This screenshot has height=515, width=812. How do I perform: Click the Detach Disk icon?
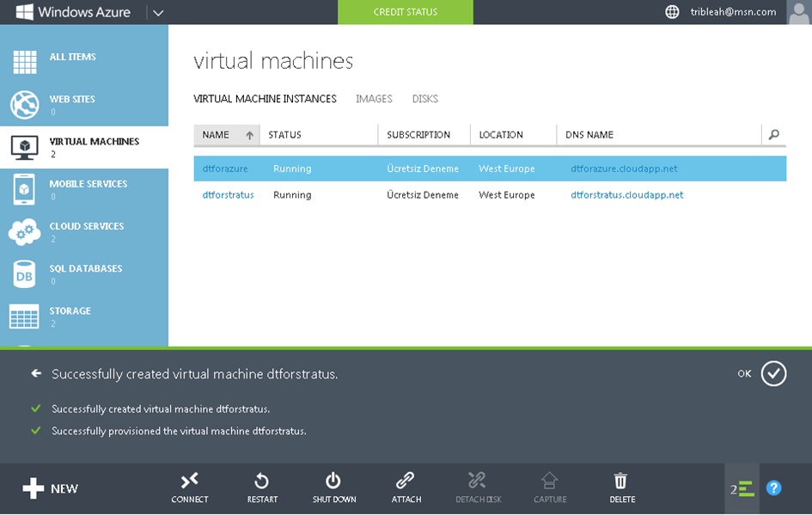coord(477,481)
